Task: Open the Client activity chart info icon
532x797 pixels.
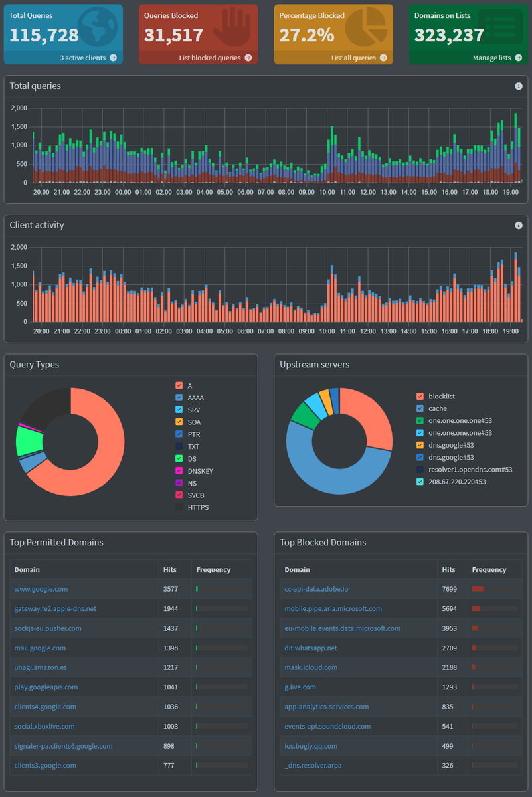Action: click(x=519, y=226)
